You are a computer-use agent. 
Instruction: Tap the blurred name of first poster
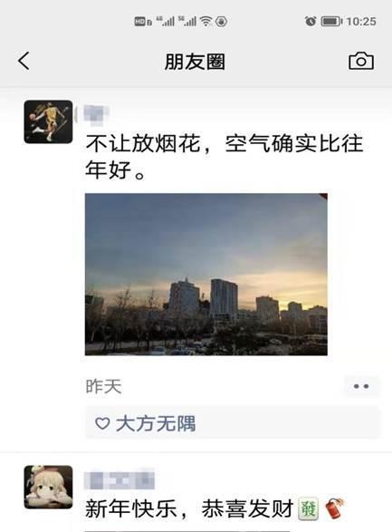[x=96, y=113]
